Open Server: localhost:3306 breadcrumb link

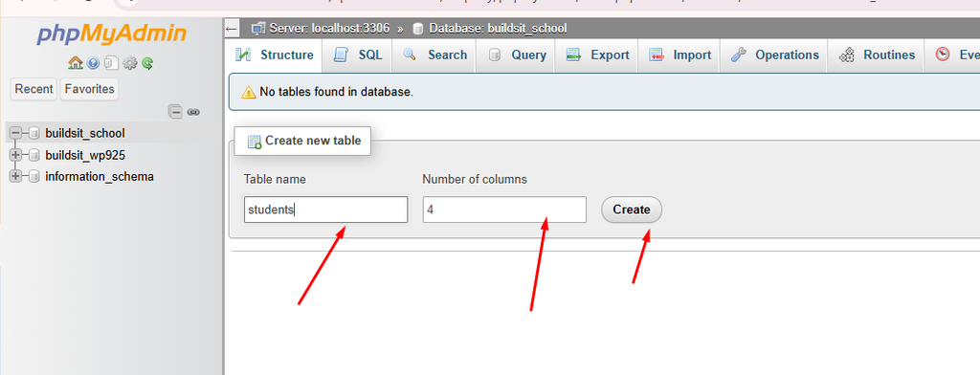coord(329,29)
